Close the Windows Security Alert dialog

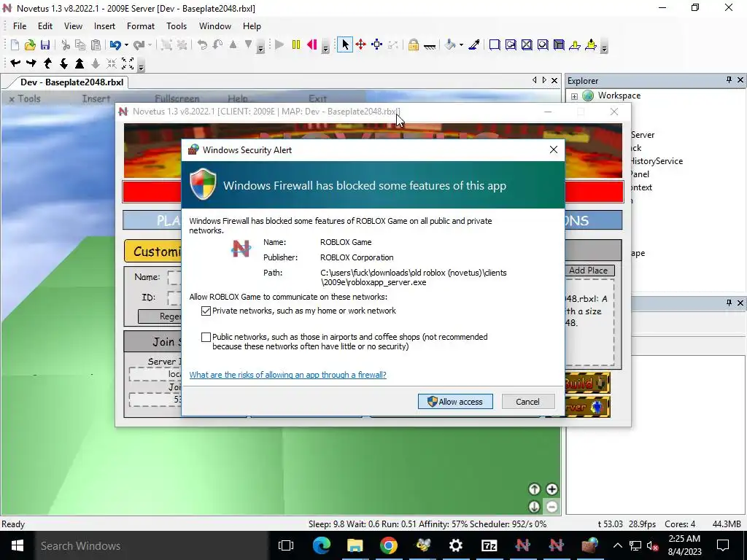coord(554,149)
